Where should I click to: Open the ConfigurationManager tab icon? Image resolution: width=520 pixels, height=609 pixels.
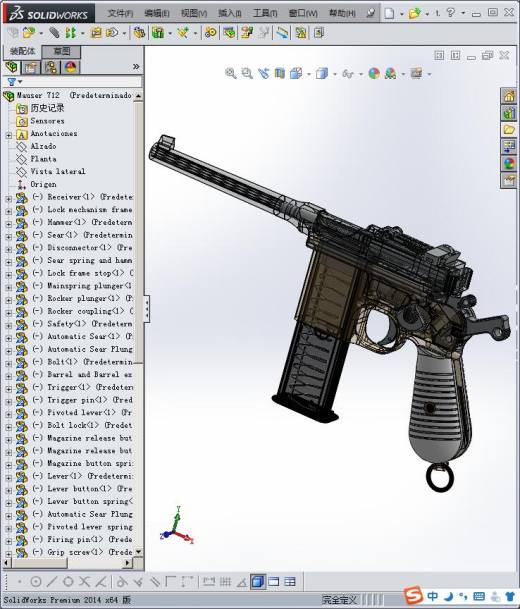pyautogui.click(x=50, y=67)
